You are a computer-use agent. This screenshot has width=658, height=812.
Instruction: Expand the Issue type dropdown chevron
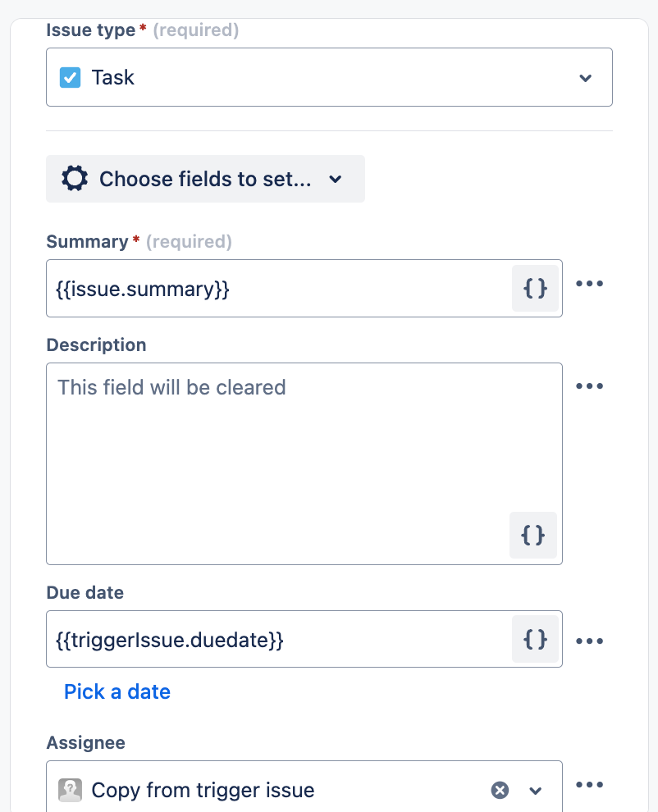click(585, 78)
